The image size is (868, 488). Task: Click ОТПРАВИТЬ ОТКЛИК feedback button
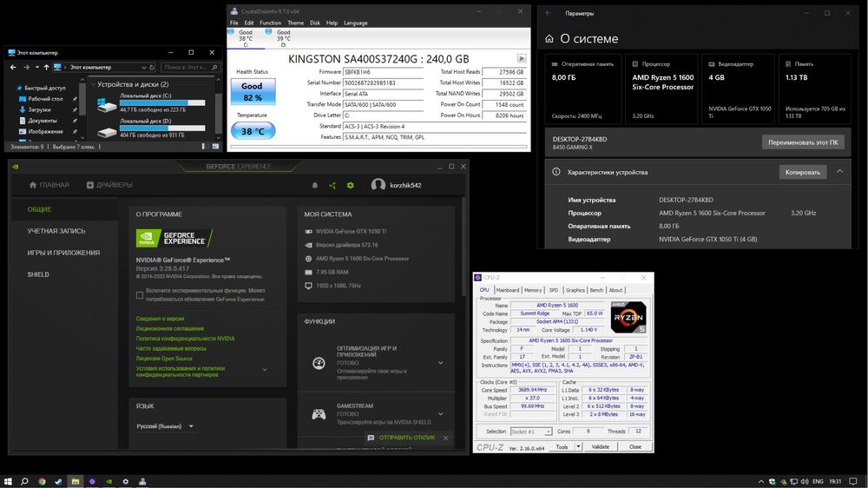403,438
